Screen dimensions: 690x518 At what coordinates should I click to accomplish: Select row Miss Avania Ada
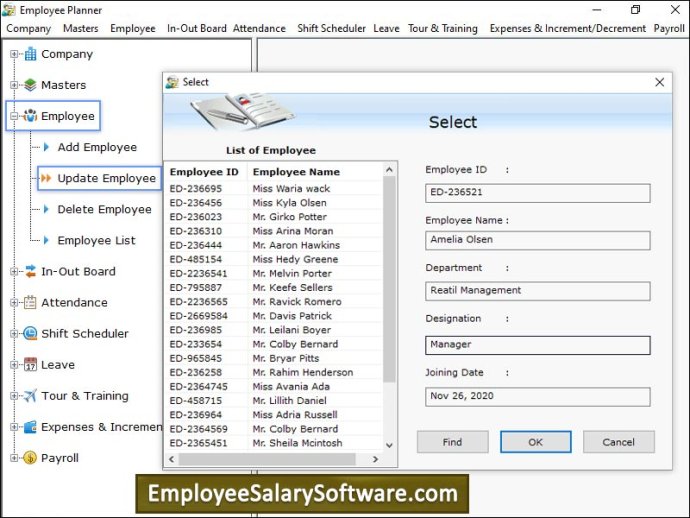point(273,386)
